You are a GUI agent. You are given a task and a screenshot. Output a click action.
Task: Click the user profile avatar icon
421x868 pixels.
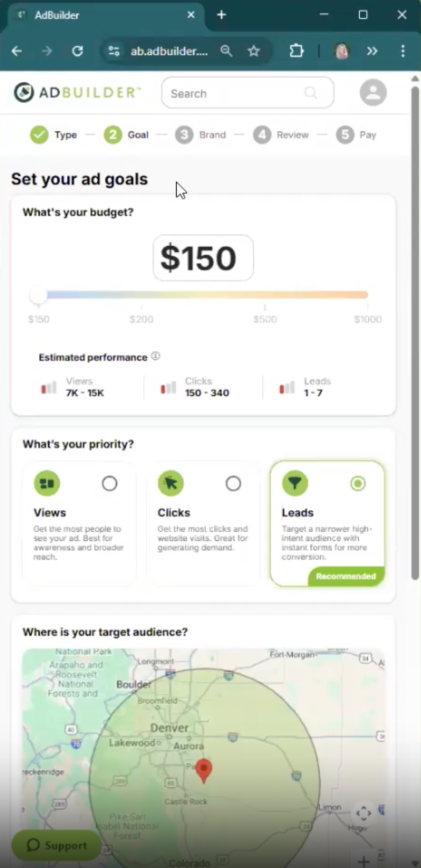coord(373,92)
